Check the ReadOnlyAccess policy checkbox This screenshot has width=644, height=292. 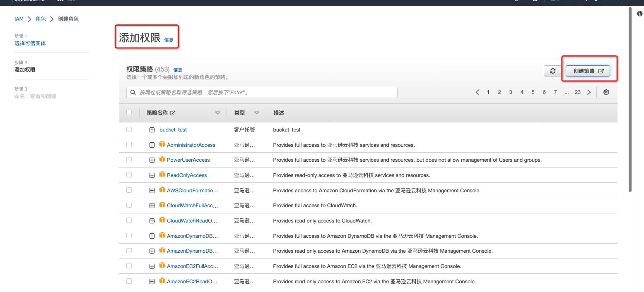click(x=129, y=175)
